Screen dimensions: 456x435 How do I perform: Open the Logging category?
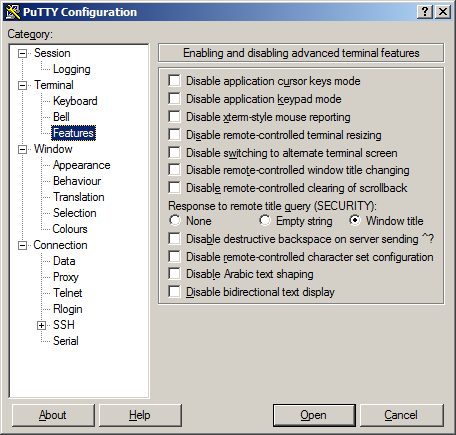tap(72, 69)
